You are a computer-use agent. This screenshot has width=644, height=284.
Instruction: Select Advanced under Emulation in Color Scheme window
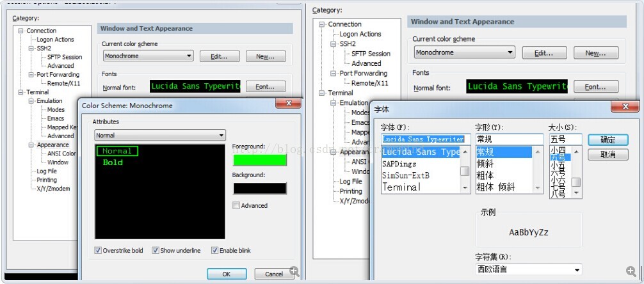[60, 136]
